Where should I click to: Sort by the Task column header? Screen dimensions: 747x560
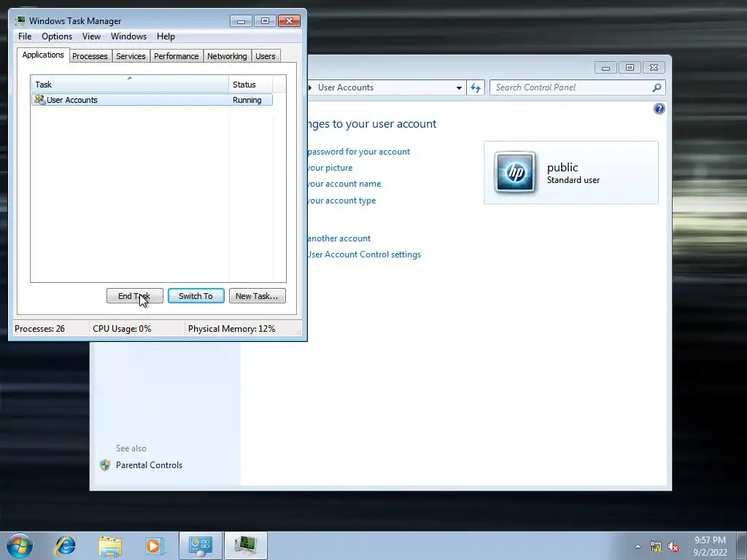130,85
